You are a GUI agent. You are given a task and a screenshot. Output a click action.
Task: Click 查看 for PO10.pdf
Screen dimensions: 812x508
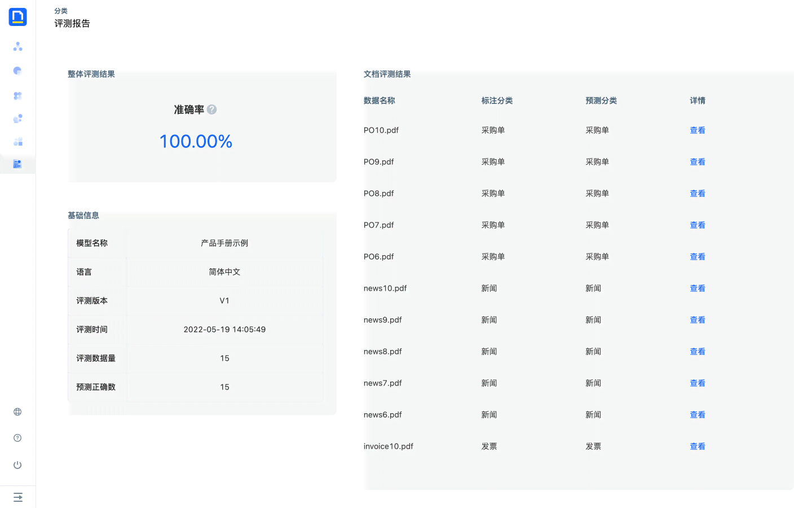(x=698, y=130)
